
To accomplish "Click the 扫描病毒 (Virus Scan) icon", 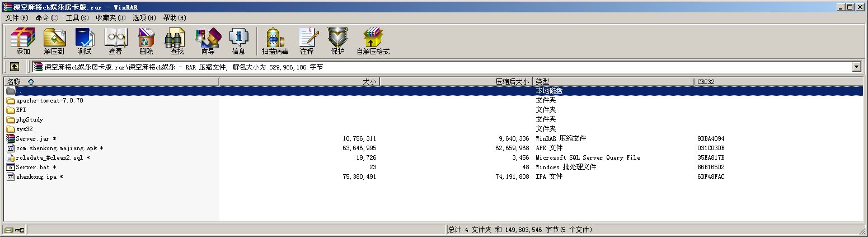I will pyautogui.click(x=275, y=41).
